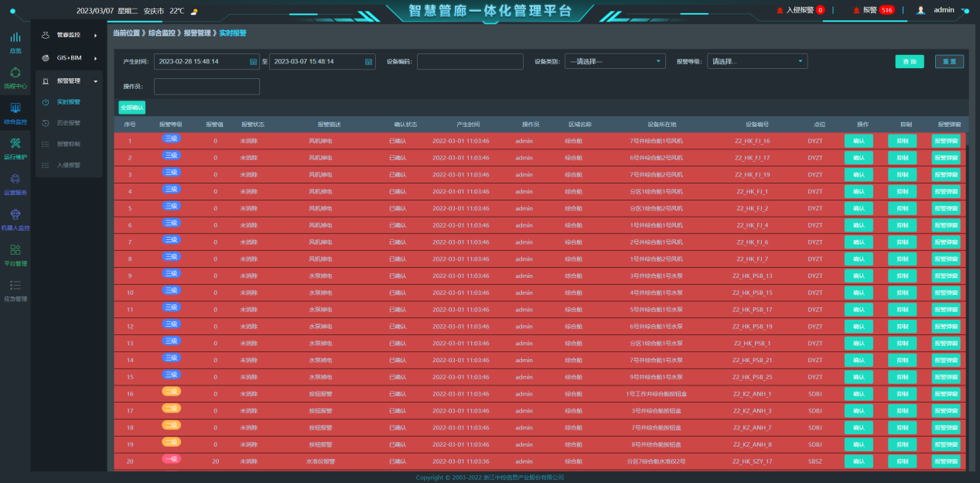This screenshot has height=483, width=980.
Task: Click the end time field 2023-03-07 15:48:14
Action: click(322, 61)
